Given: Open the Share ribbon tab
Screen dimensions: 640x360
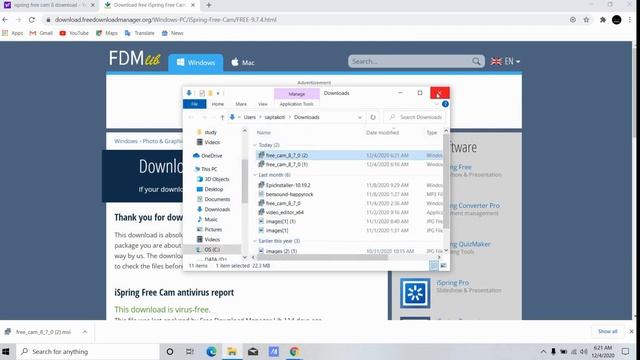Looking at the screenshot, I should coord(241,104).
